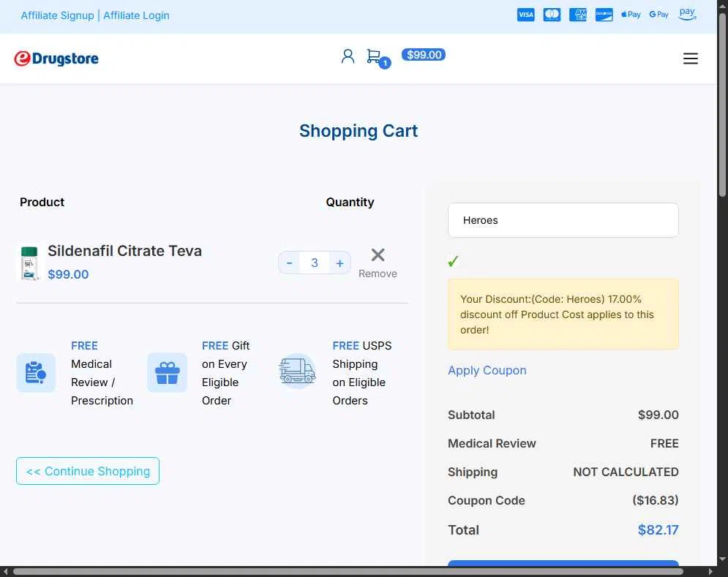728x577 pixels.
Task: Increase quantity with plus button
Action: (340, 263)
